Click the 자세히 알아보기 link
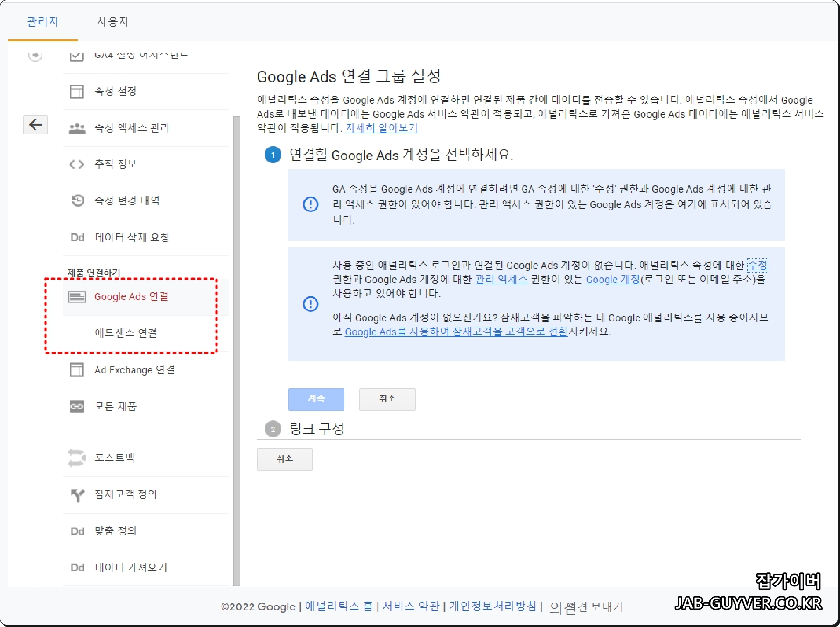Screen dimensions: 840x627 (x=382, y=128)
